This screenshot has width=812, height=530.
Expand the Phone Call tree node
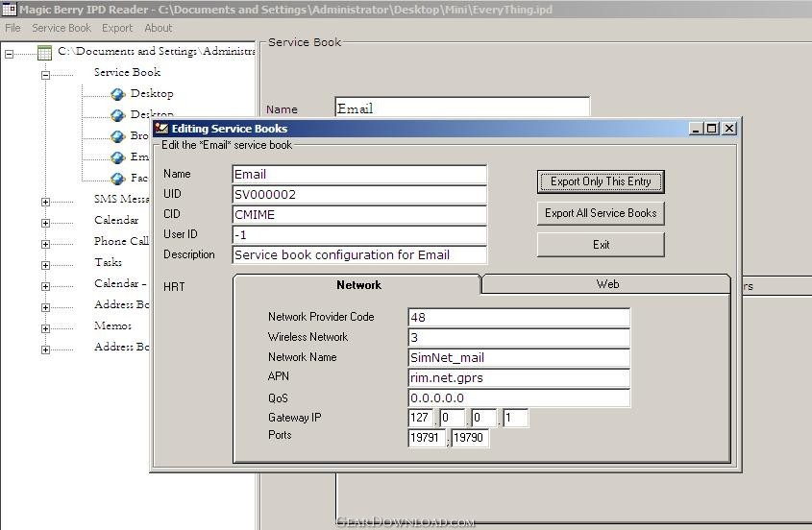45,244
